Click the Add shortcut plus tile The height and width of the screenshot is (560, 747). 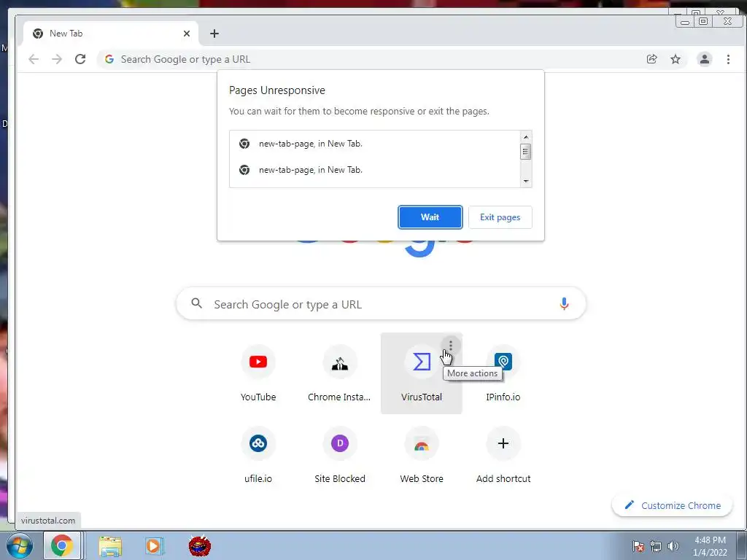pyautogui.click(x=503, y=455)
